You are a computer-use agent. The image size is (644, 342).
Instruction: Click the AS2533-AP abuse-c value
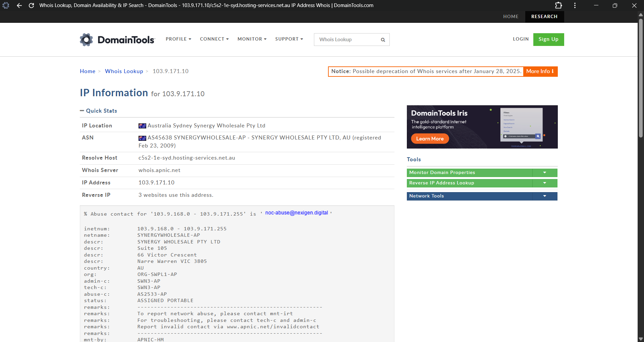tap(152, 294)
